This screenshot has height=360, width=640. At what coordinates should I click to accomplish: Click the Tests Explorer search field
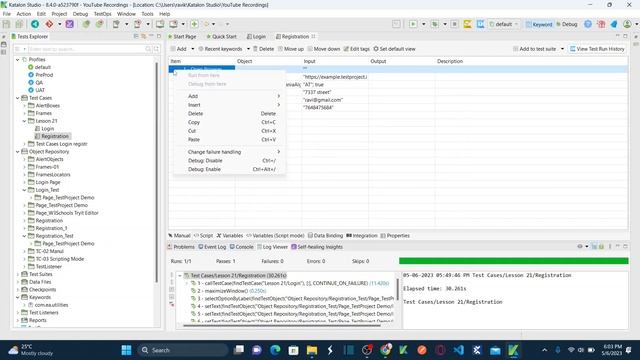86,49
